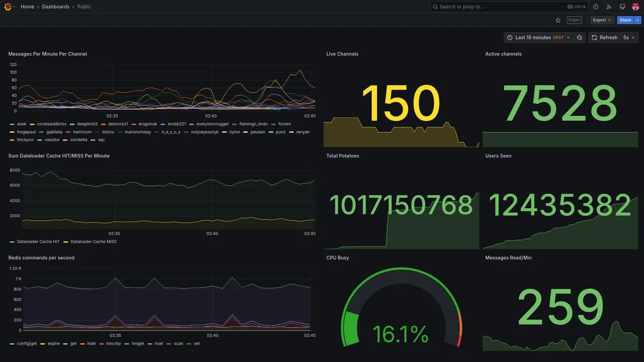Star this dashboard as favorite
The width and height of the screenshot is (644, 362).
coord(558,20)
